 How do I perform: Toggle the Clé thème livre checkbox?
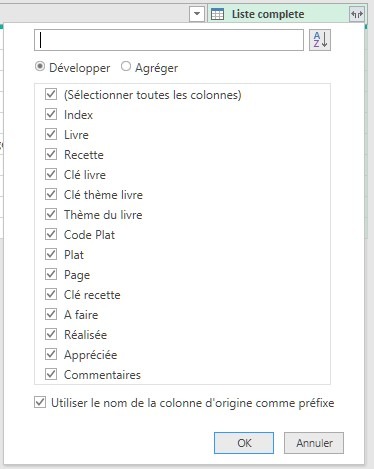click(51, 194)
